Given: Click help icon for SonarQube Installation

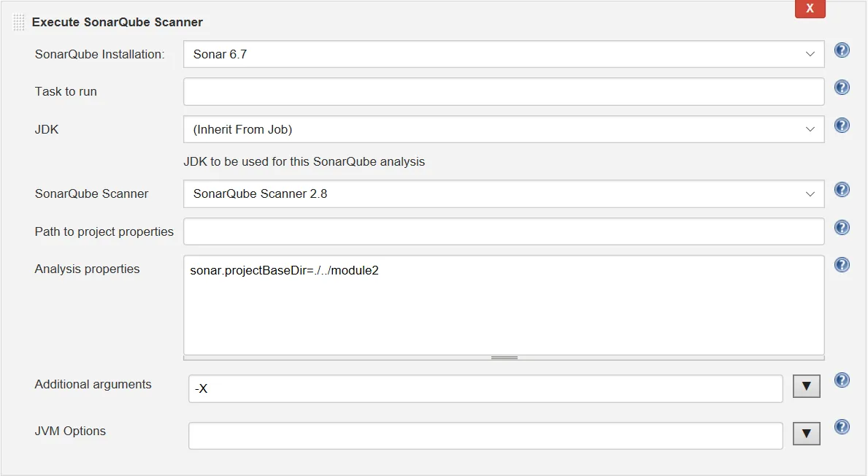Looking at the screenshot, I should click(x=842, y=50).
